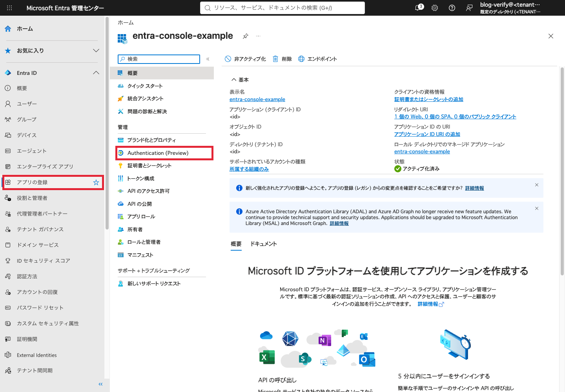Viewport: 565px width, 392px height.
Task: Open the blog-verify account menu
Action: tap(510, 8)
